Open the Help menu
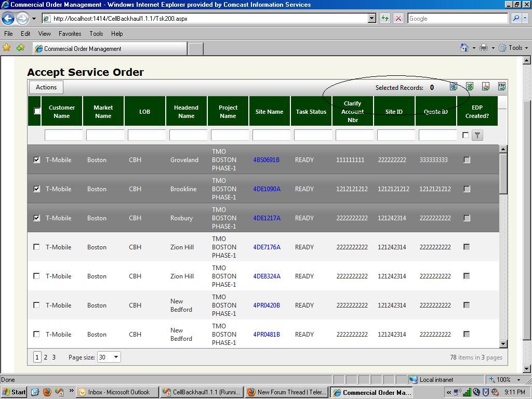 [117, 34]
